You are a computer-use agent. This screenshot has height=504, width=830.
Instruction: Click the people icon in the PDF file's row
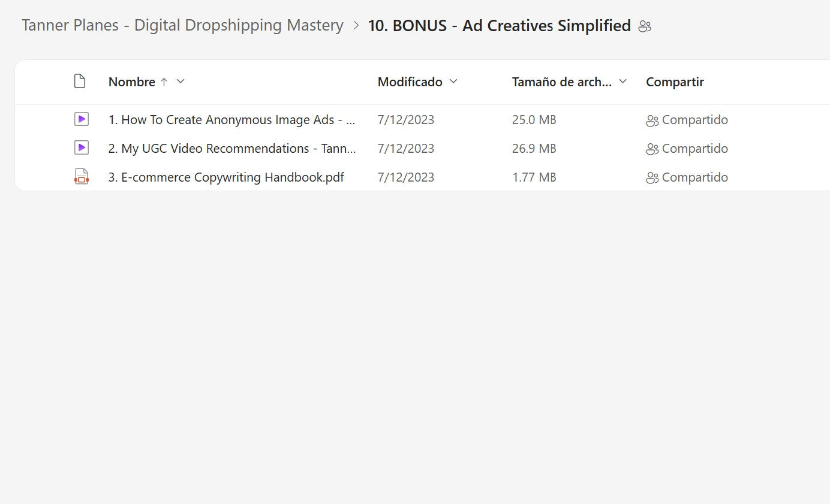(x=652, y=178)
